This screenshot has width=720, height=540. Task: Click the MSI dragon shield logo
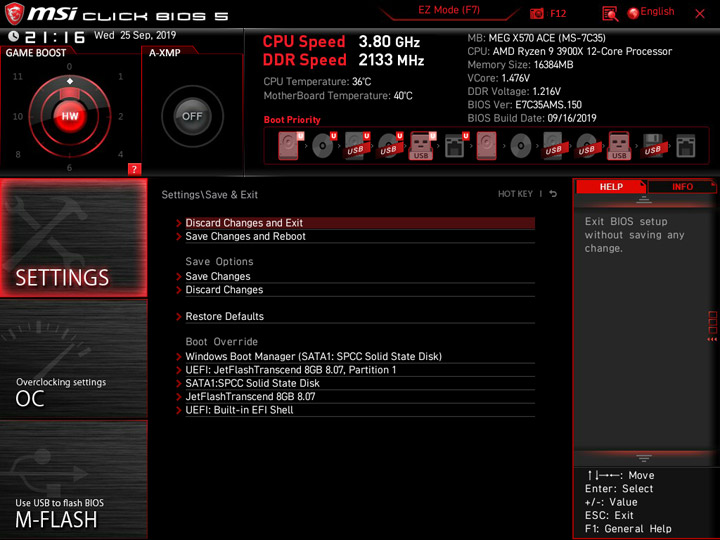[14, 13]
